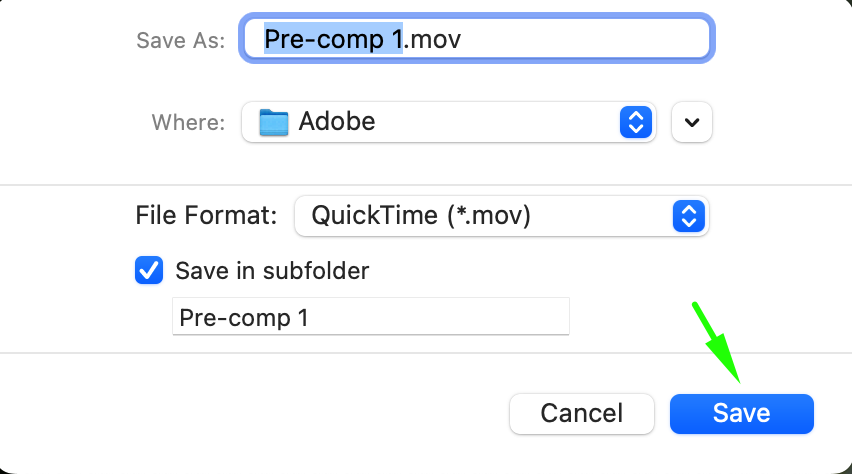Click blue arrows icon on QuickTime dropdown
The width and height of the screenshot is (852, 474).
point(688,215)
